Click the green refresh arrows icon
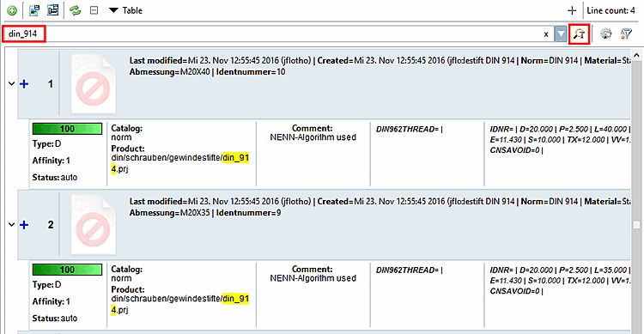 (x=76, y=10)
